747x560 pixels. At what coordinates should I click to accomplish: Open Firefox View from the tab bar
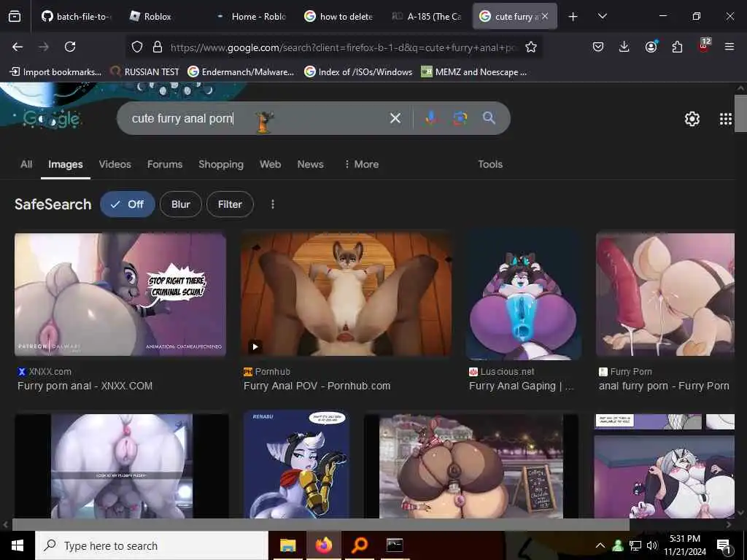coord(15,17)
